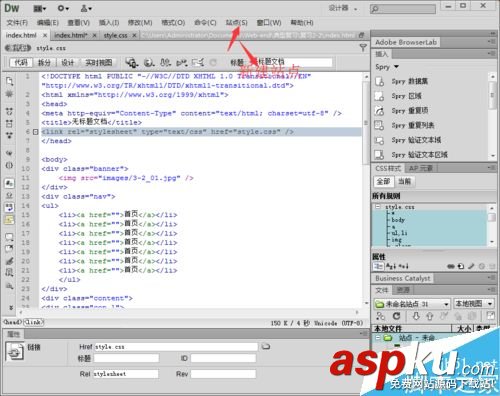Viewport: 500px width, 396px height.
Task: Select Current mode in CSS Styles
Action: [x=405, y=181]
